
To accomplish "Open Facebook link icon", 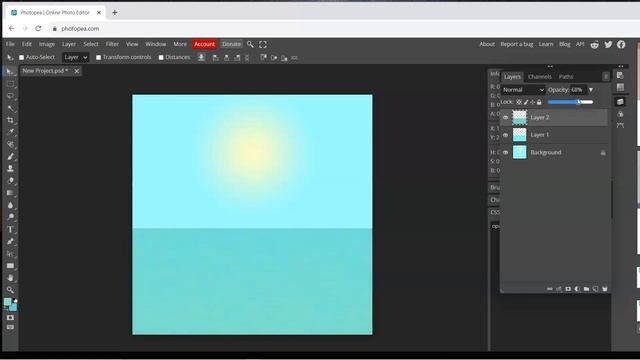I will pos(621,44).
